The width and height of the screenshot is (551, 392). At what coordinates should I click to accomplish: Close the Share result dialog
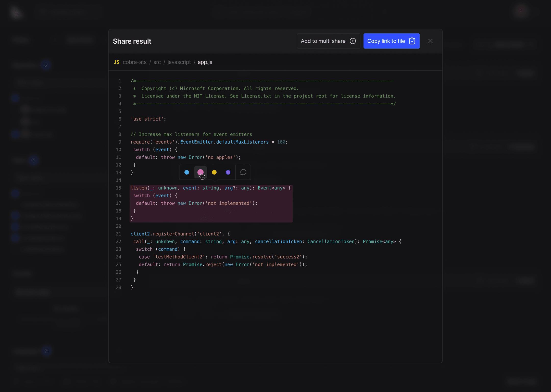coord(430,41)
